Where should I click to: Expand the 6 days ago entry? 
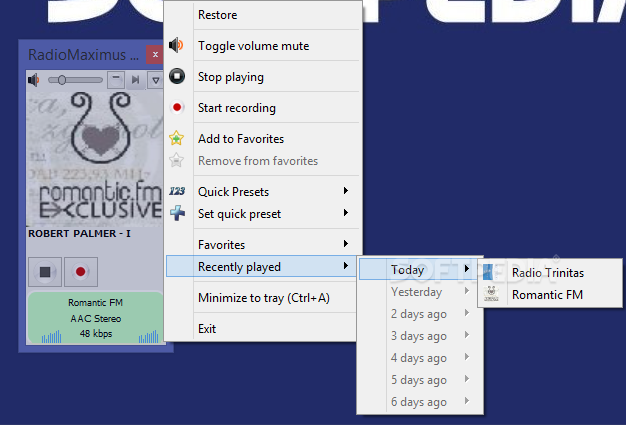click(420, 401)
